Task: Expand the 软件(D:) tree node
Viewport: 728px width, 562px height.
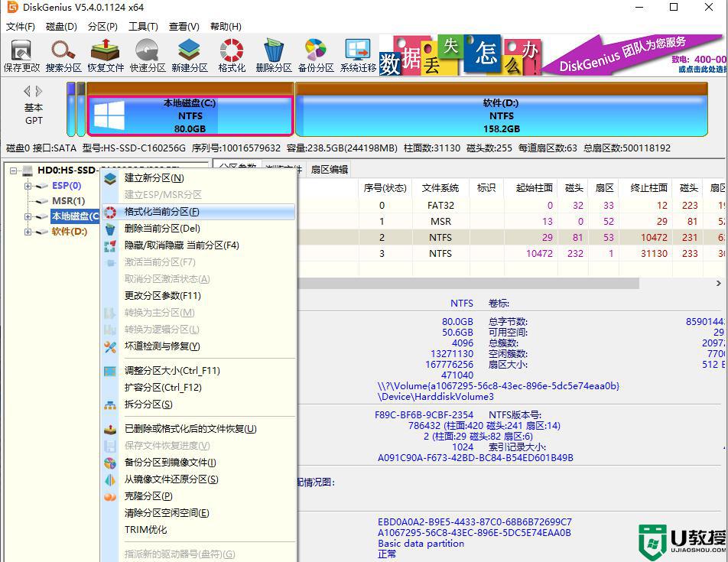Action: coord(26,232)
